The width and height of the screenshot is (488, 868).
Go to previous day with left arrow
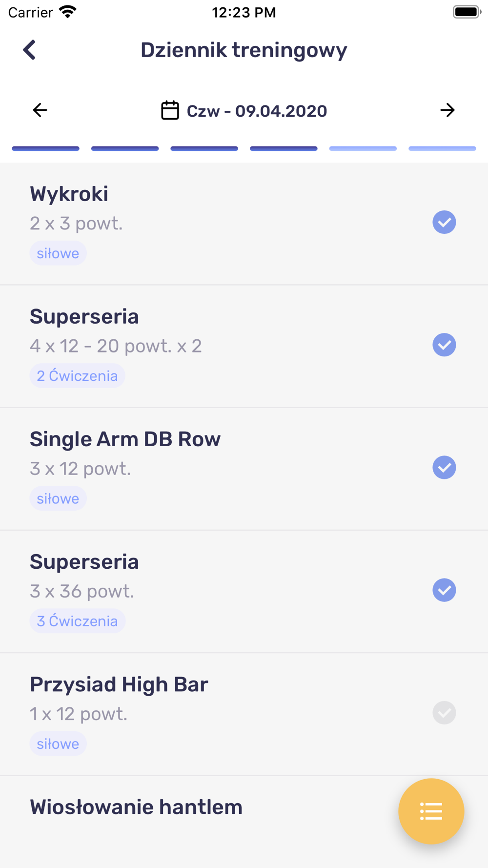(40, 110)
